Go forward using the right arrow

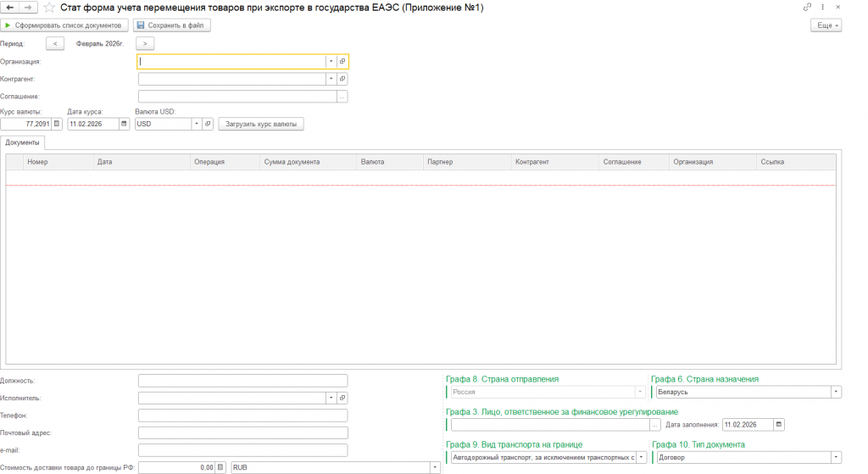[28, 7]
